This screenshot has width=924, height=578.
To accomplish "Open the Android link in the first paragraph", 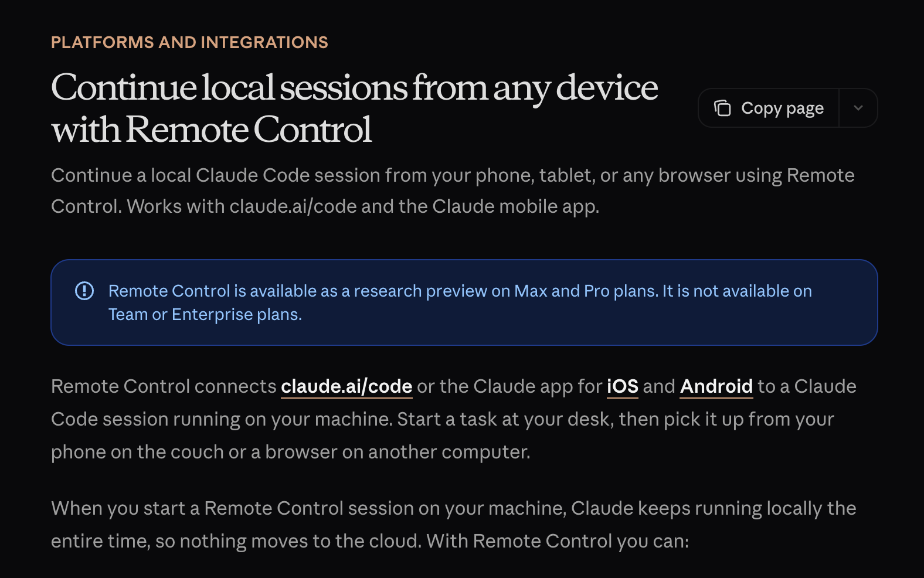I will click(716, 386).
